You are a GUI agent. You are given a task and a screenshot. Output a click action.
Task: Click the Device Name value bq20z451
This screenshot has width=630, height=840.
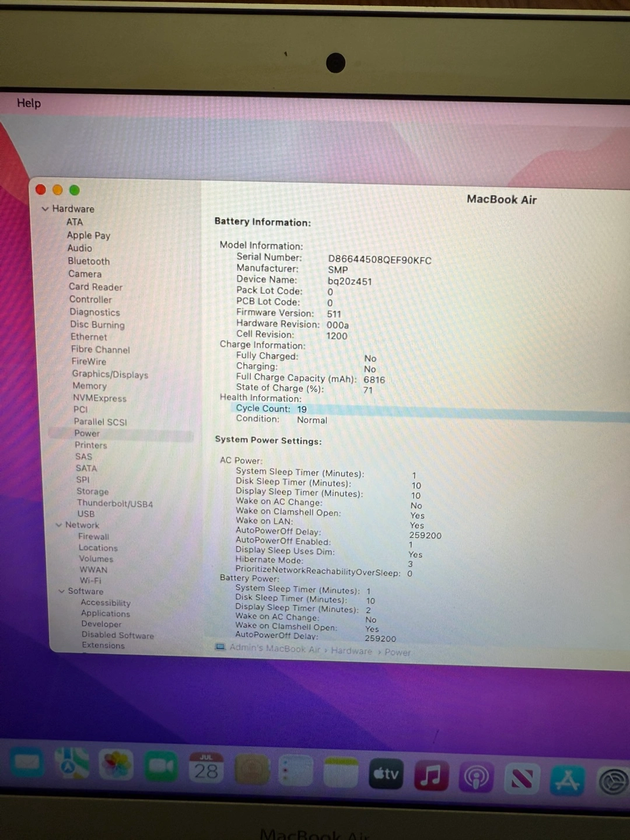349,281
